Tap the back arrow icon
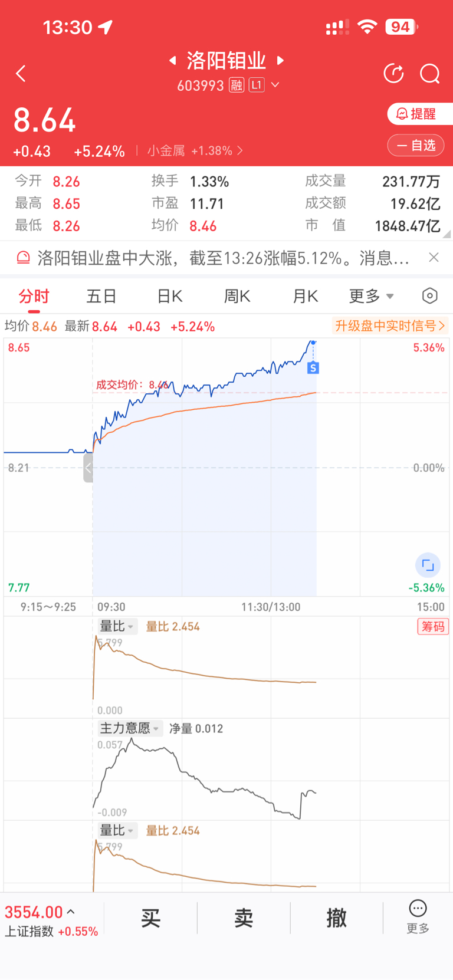This screenshot has height=980, width=453. [21, 74]
